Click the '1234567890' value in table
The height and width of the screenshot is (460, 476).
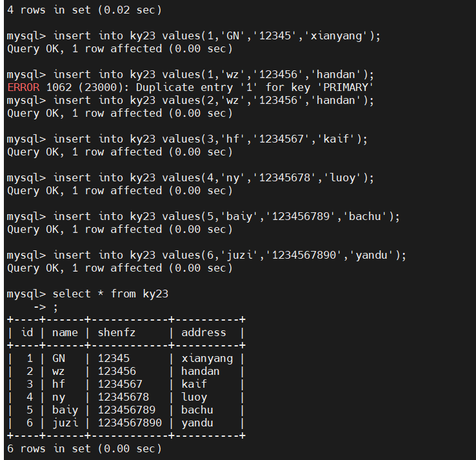130,423
